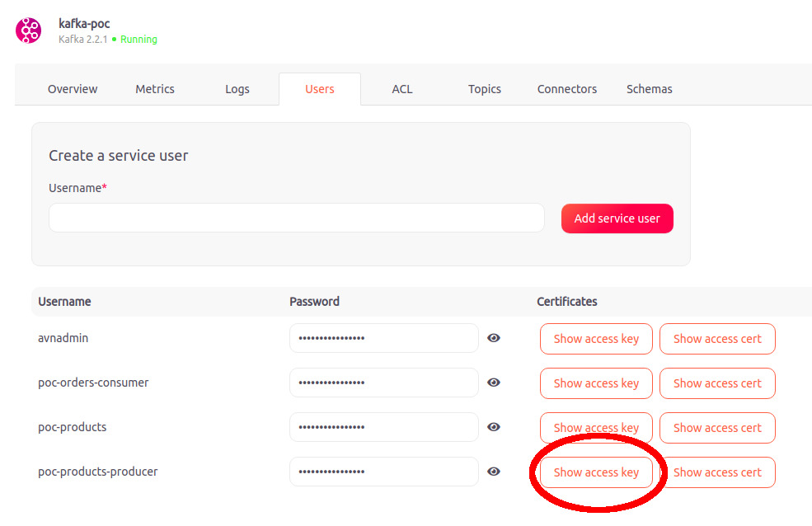Select the poc-products-producer username cell
This screenshot has height=526, width=812.
click(x=98, y=472)
